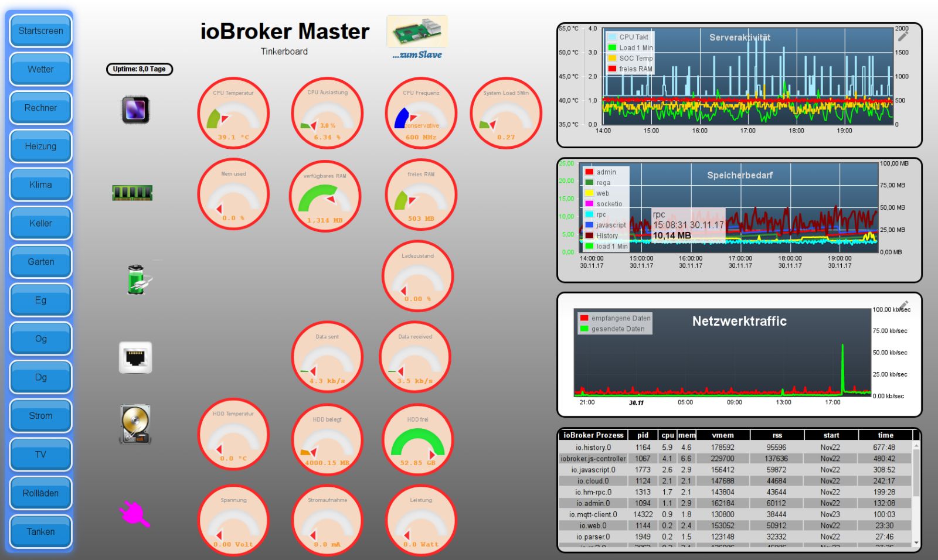The height and width of the screenshot is (560, 938).
Task: Click the System Load 5Min gauge
Action: tap(506, 114)
